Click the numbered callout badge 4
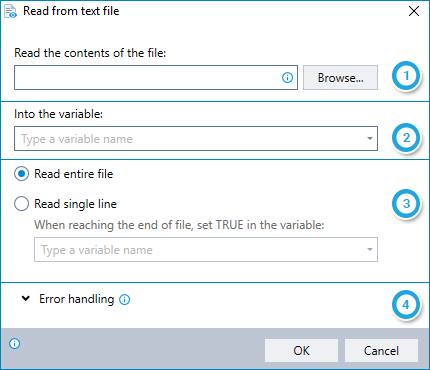 coord(406,305)
